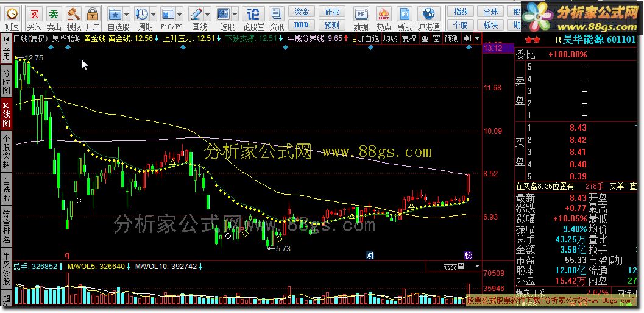This screenshot has height=313, width=644.
Task: Expand the dropdown arrow next to 画线
Action: [x=207, y=14]
